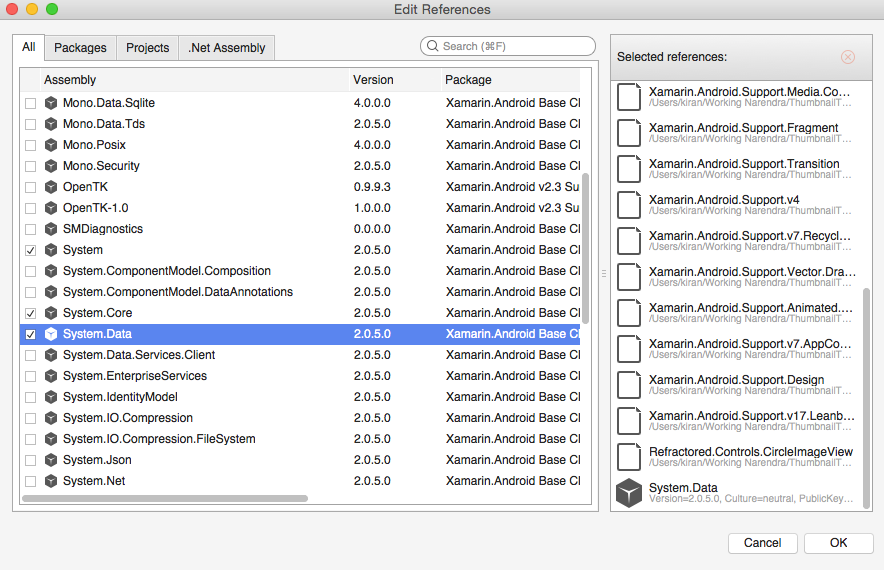
Task: Click OpenTK version 0.9.9.3
Action: point(372,187)
